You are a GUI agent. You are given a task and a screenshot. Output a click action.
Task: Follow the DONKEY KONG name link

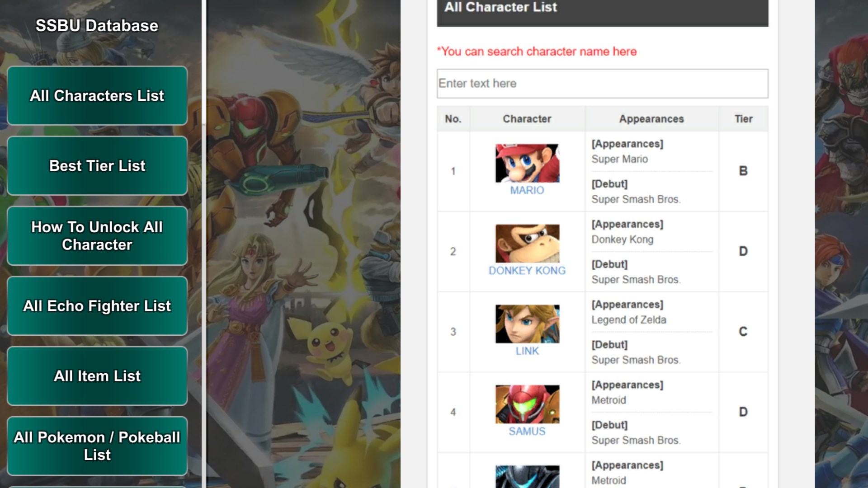click(527, 271)
